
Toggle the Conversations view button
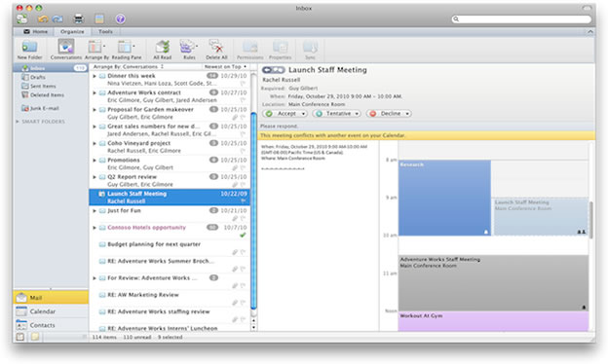click(66, 47)
